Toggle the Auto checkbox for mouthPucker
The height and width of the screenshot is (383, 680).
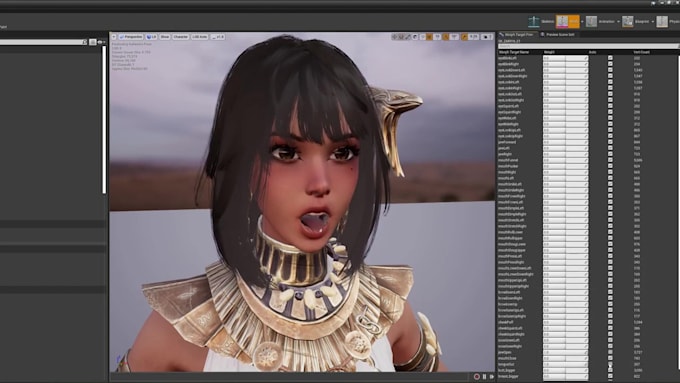(610, 166)
